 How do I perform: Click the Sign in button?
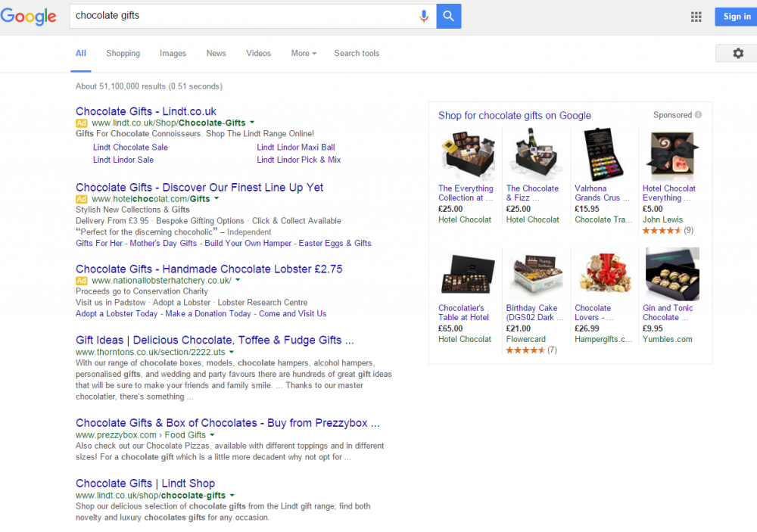736,17
